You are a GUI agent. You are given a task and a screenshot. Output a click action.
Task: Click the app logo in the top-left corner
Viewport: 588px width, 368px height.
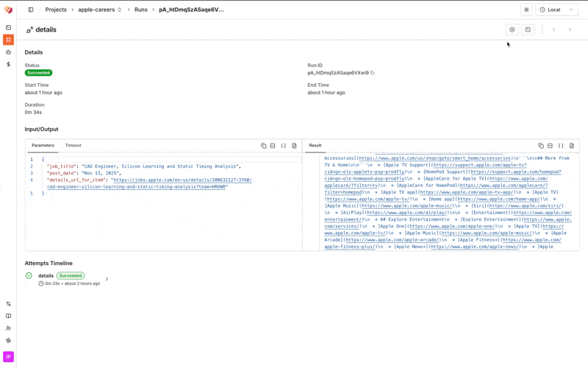8,10
